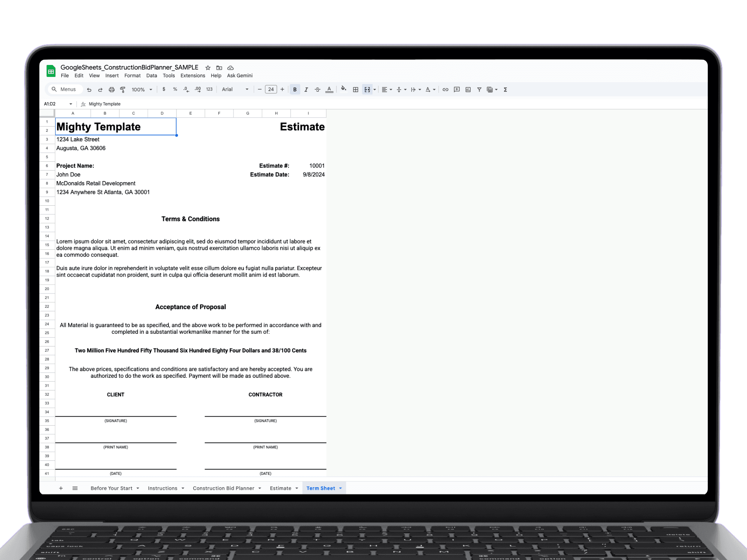This screenshot has width=747, height=560.
Task: Open the Arial font dropdown
Action: coord(235,90)
